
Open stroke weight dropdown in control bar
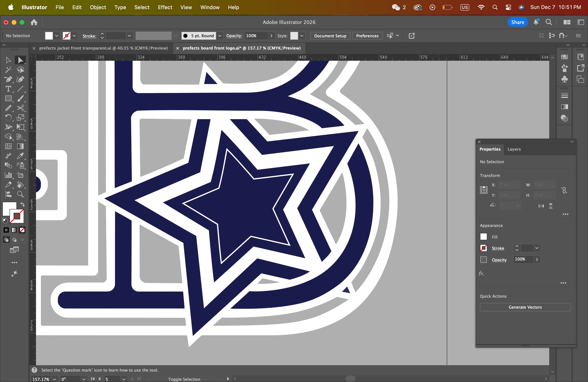(x=129, y=36)
